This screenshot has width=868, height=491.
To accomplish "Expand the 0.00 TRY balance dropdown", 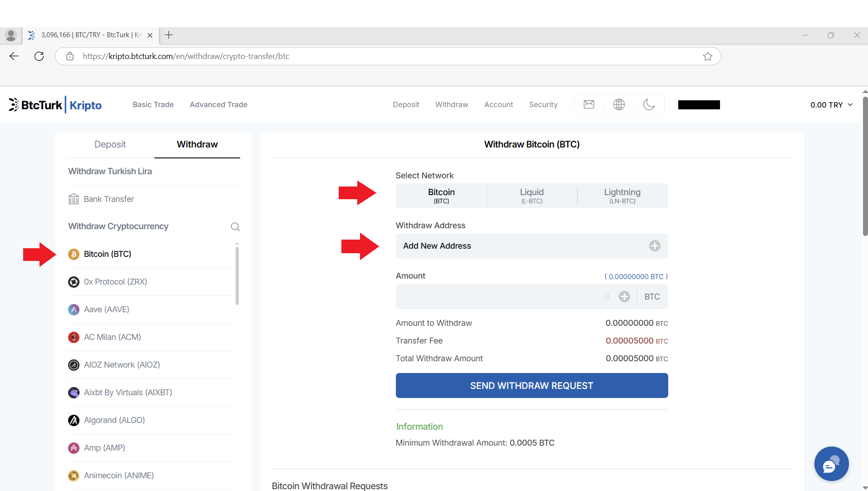I will [x=831, y=105].
